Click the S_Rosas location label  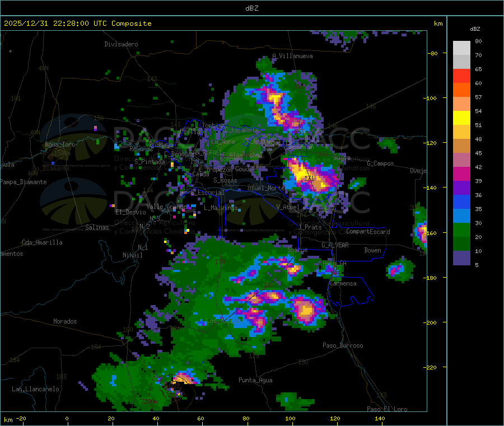(x=225, y=180)
